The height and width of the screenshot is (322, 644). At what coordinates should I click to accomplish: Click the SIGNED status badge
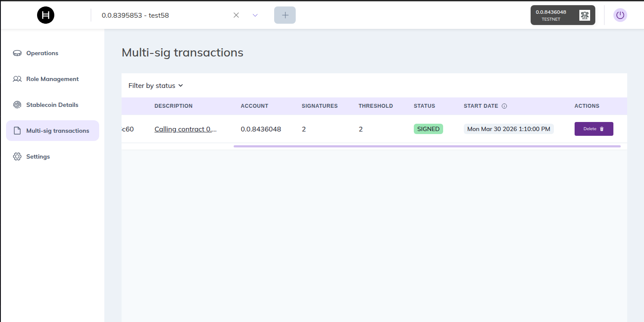[x=428, y=128]
